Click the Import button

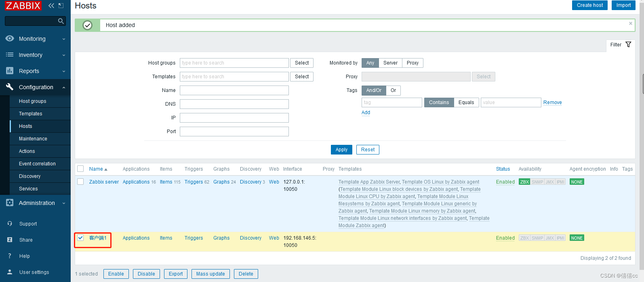pyautogui.click(x=623, y=5)
